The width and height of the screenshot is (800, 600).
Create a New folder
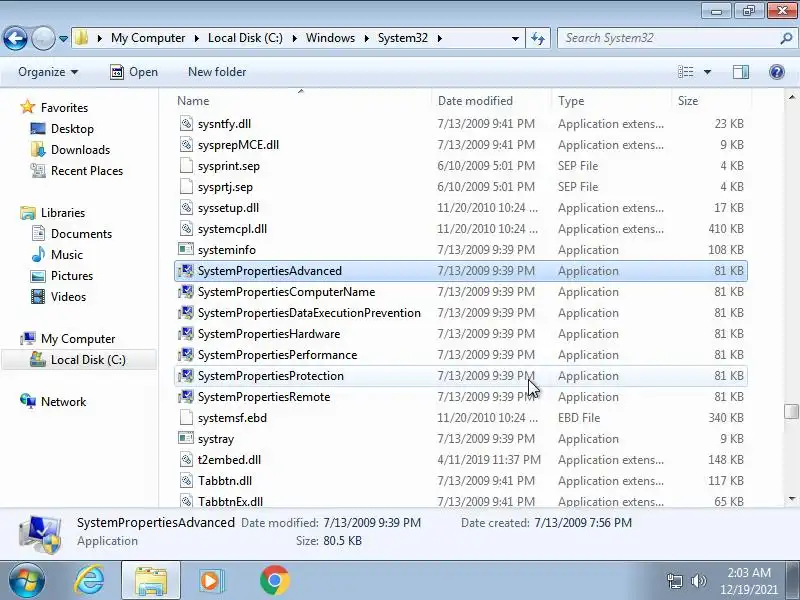coord(217,72)
